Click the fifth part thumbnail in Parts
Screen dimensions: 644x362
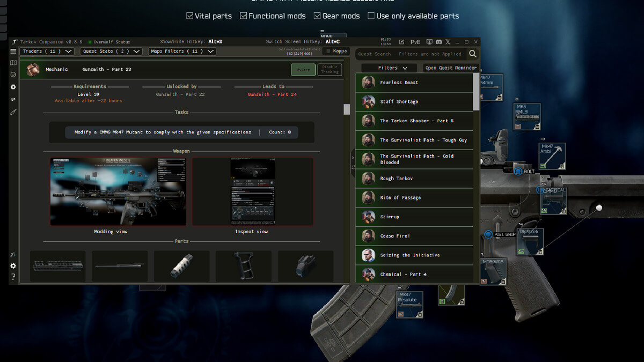(x=305, y=266)
